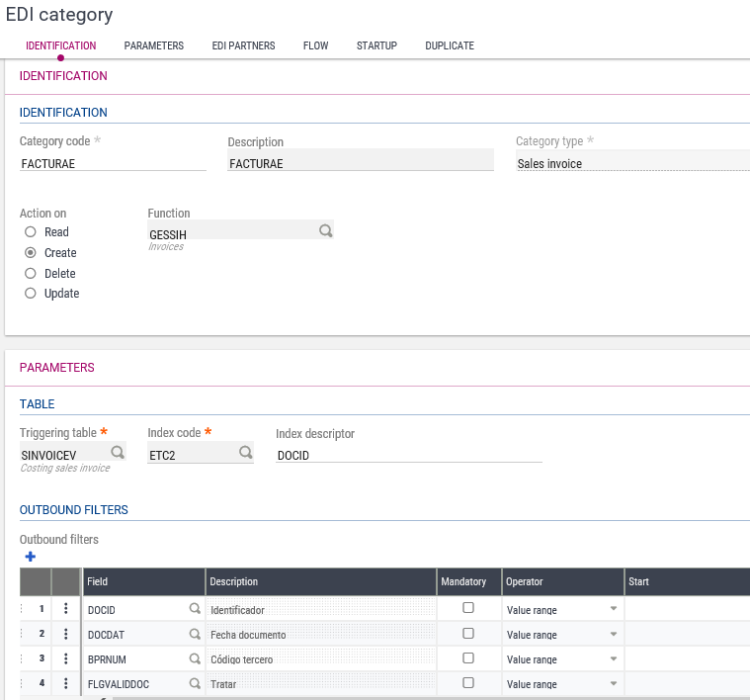Viewport: 750px width, 700px height.
Task: Open Operator dropdown for DOCDAT row
Action: (613, 634)
